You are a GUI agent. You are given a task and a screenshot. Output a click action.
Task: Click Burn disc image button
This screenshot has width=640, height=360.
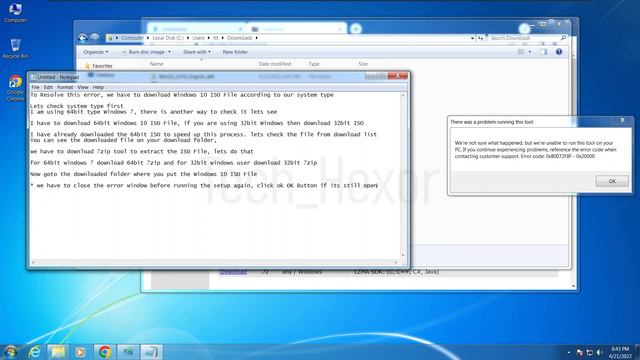143,52
